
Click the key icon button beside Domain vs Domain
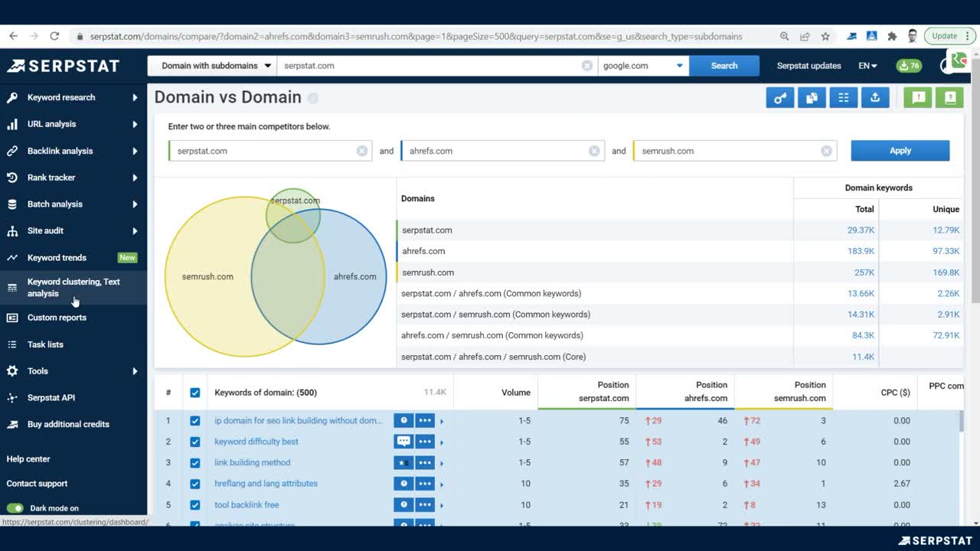point(780,98)
